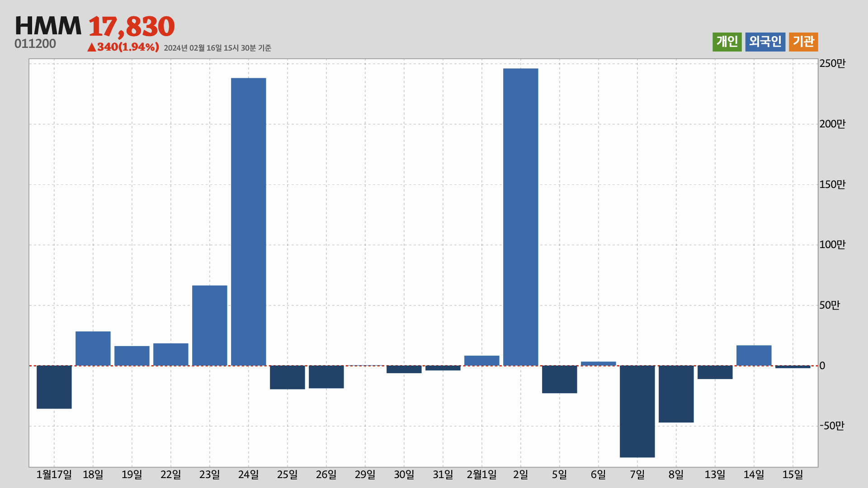Screen dimensions: 868x488
Task: Click the bar for 23일
Action: [210, 325]
